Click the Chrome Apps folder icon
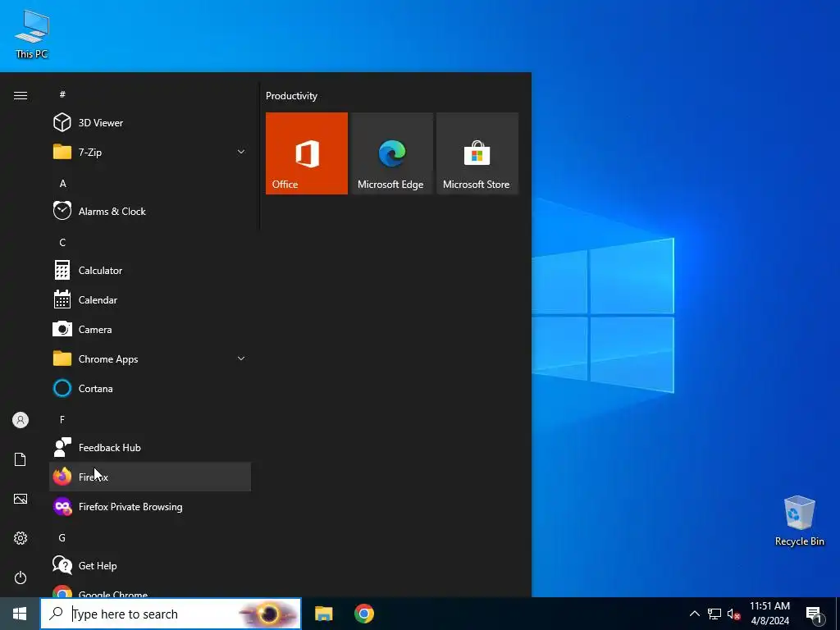This screenshot has width=840, height=630. [62, 358]
